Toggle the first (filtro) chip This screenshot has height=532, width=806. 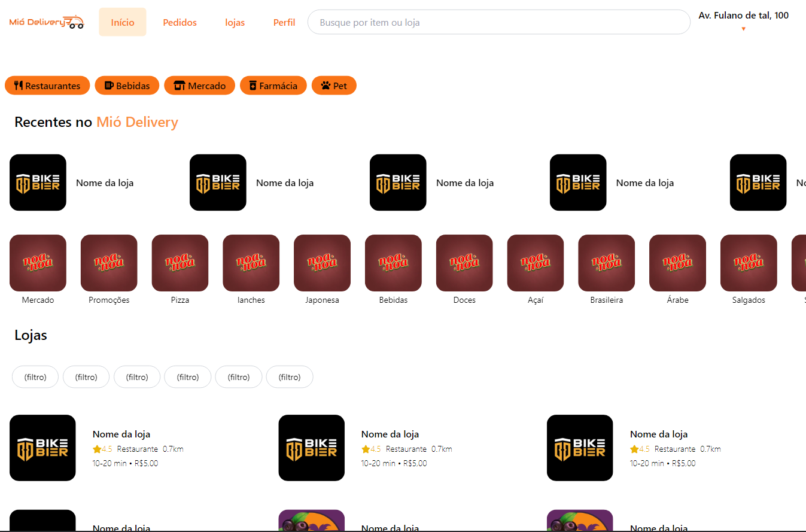35,377
